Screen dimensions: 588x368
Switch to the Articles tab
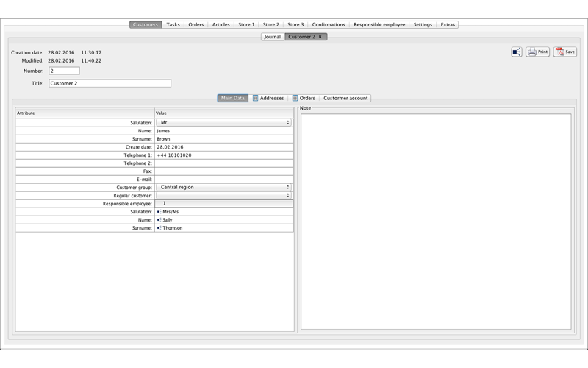[x=221, y=24]
